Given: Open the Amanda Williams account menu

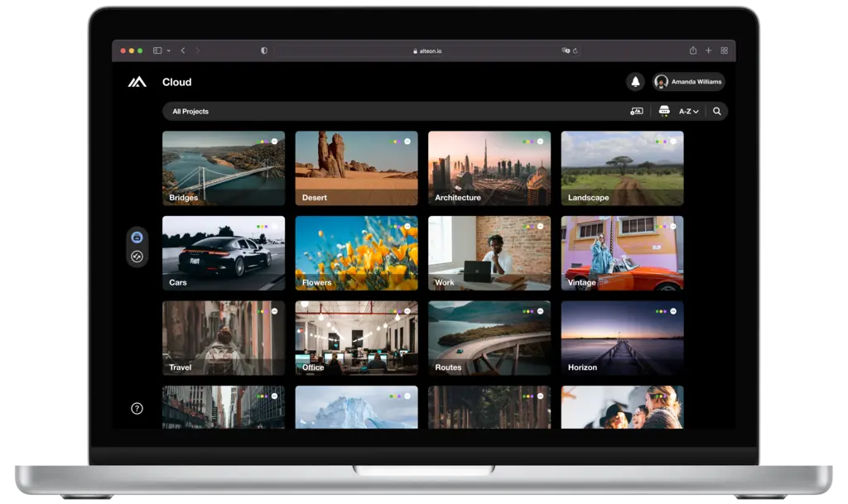Looking at the screenshot, I should pos(688,82).
